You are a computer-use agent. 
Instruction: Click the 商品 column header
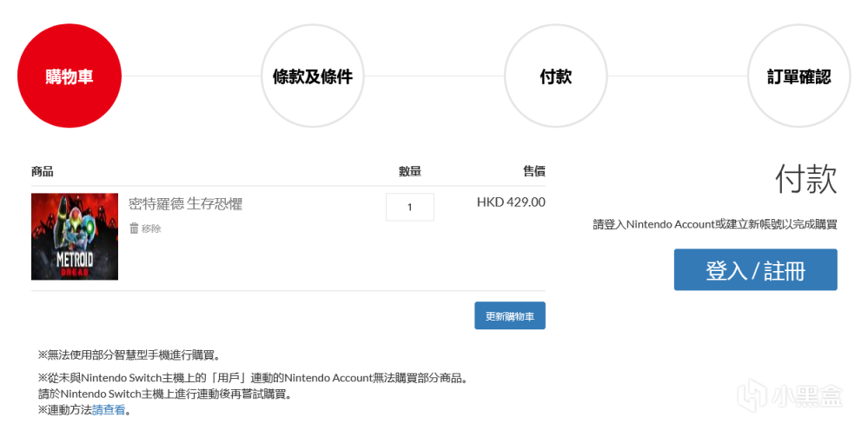[42, 171]
